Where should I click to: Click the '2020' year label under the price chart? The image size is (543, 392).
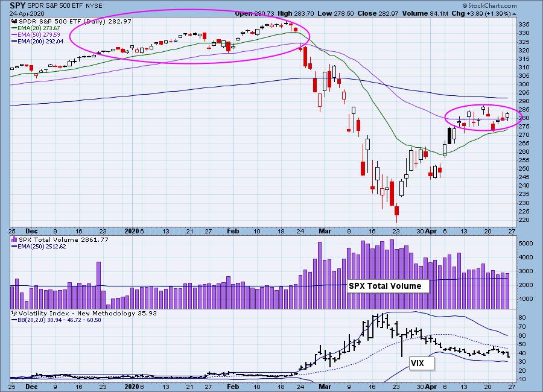pos(132,231)
